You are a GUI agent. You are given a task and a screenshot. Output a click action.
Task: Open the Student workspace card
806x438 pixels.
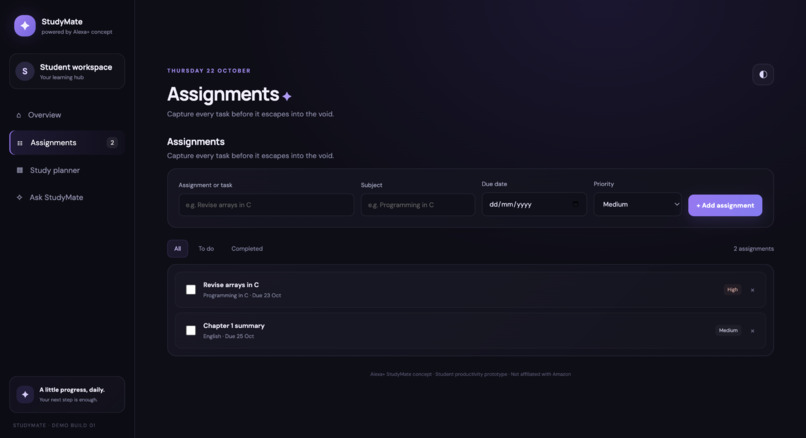(67, 71)
